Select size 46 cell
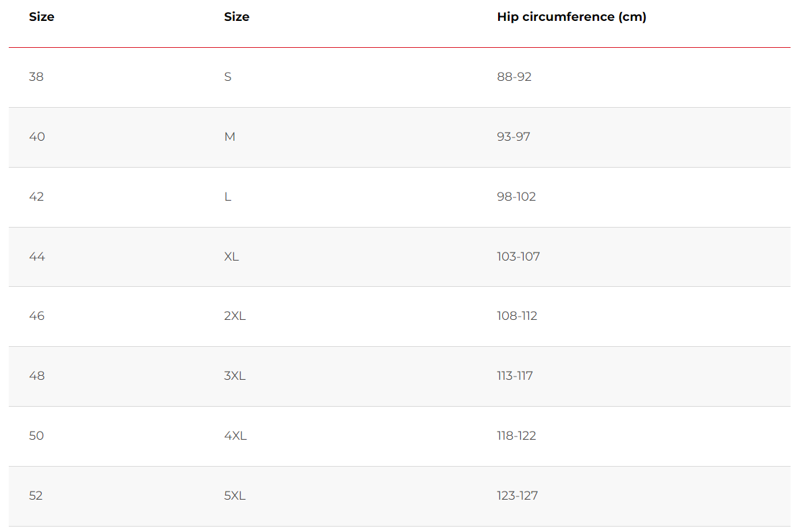 pos(37,316)
